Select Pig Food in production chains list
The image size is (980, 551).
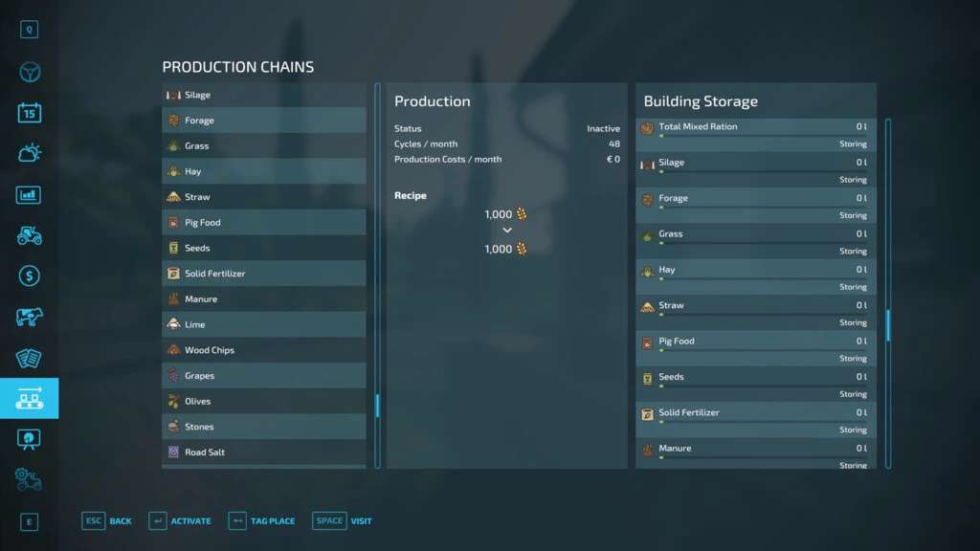[x=263, y=223]
